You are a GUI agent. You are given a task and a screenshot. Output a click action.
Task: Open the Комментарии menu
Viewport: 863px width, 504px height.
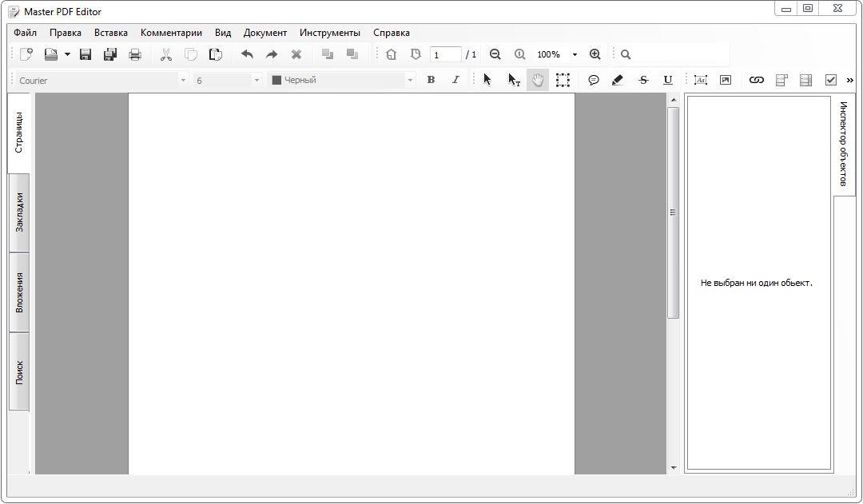tap(171, 33)
